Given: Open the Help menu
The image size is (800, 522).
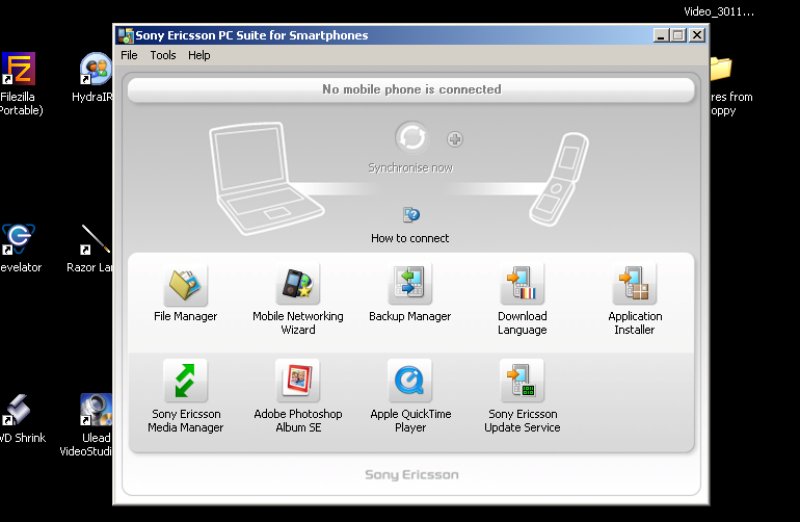Looking at the screenshot, I should (x=199, y=55).
